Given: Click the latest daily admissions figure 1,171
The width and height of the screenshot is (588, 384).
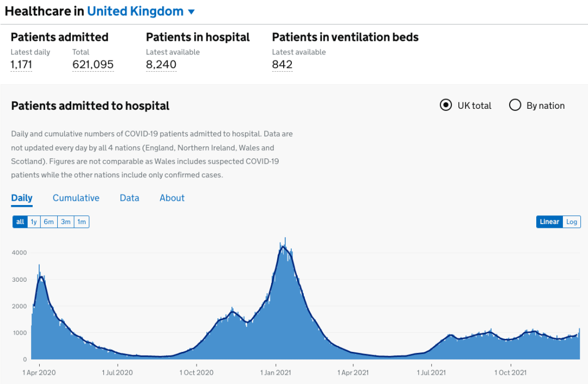Looking at the screenshot, I should point(21,65).
